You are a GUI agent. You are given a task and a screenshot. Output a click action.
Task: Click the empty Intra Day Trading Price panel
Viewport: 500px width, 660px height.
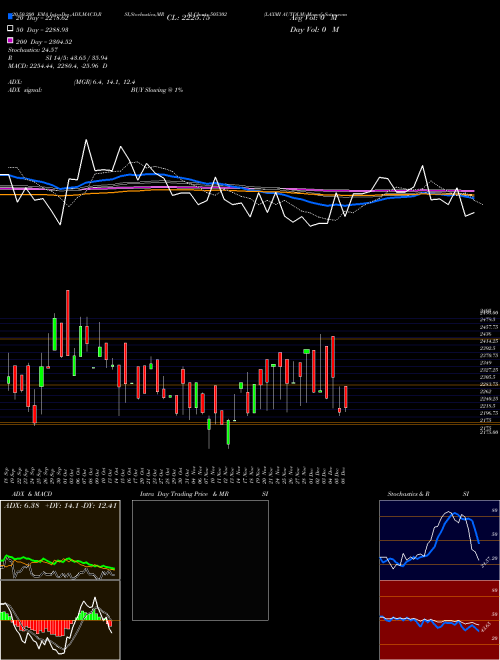pyautogui.click(x=200, y=560)
